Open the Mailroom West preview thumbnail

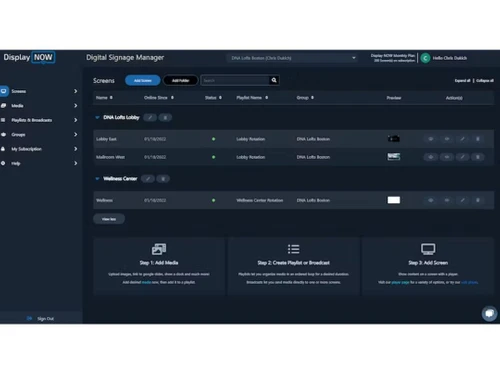point(394,157)
